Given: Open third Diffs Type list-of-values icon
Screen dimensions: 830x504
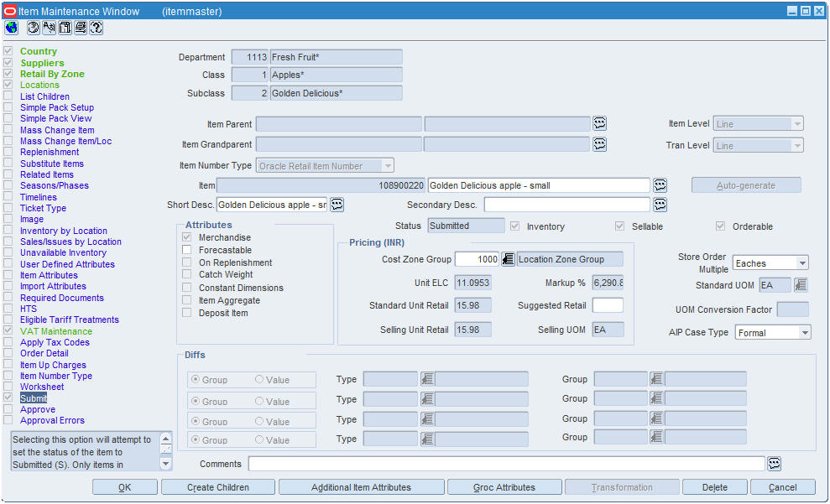Looking at the screenshot, I should click(427, 419).
